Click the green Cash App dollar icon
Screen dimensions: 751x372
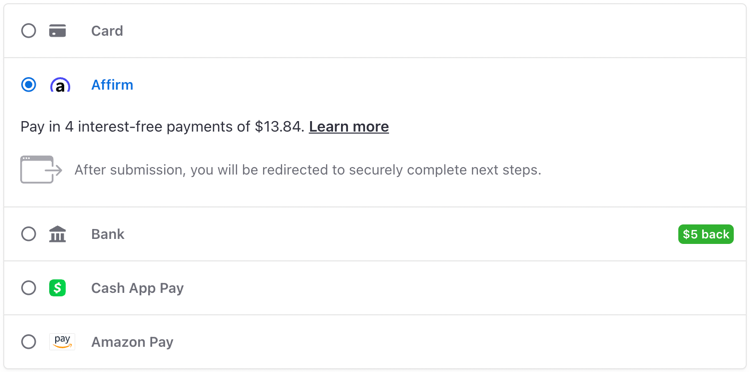(57, 288)
